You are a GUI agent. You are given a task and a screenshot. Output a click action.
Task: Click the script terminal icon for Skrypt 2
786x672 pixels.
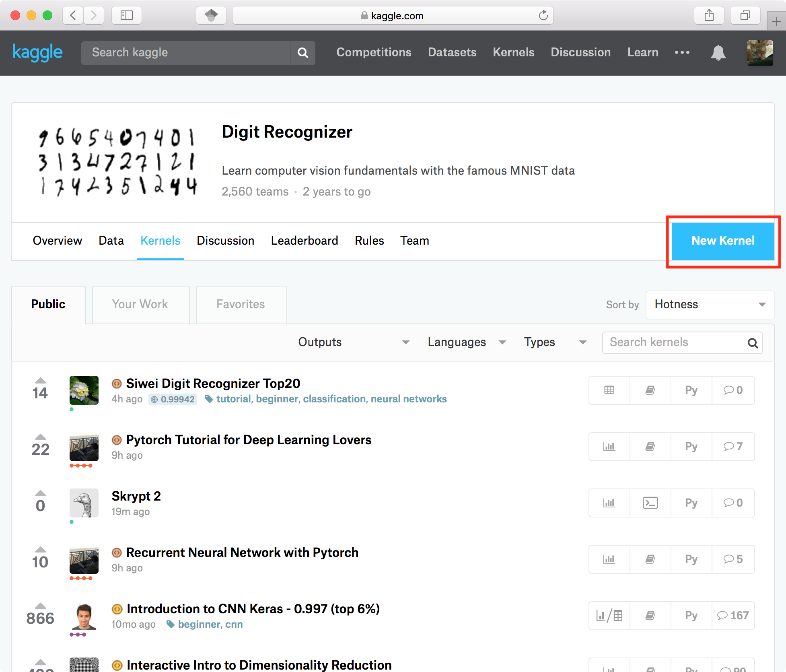[x=650, y=503]
